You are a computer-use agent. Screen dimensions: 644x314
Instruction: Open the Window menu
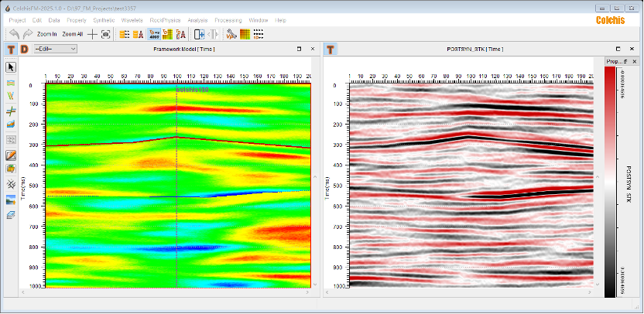pos(259,20)
